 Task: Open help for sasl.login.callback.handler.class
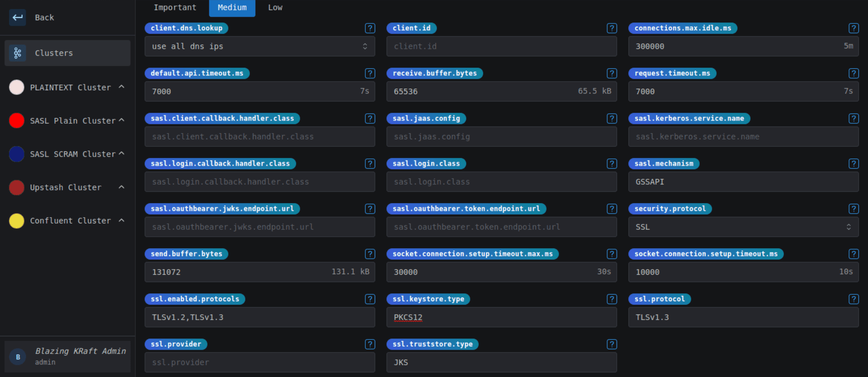370,163
